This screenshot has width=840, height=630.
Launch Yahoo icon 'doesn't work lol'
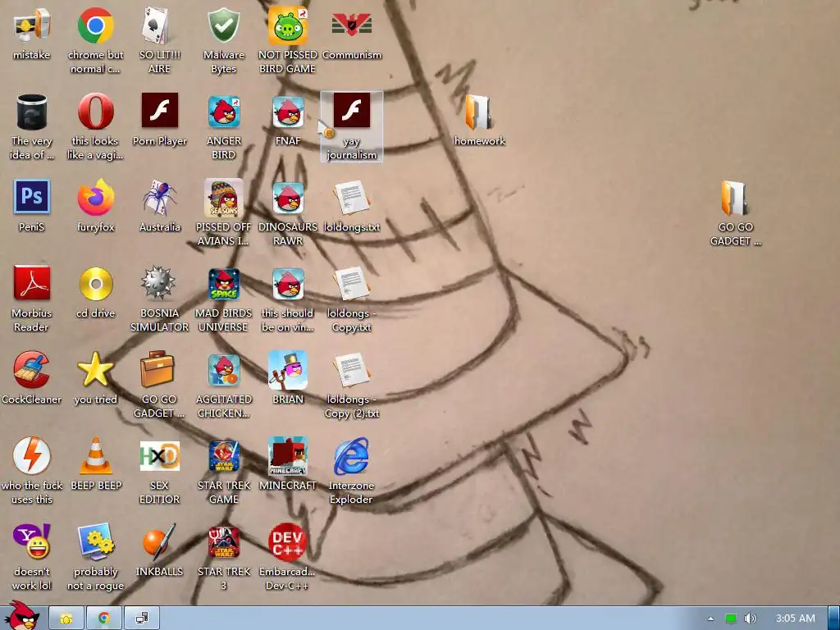tap(32, 541)
